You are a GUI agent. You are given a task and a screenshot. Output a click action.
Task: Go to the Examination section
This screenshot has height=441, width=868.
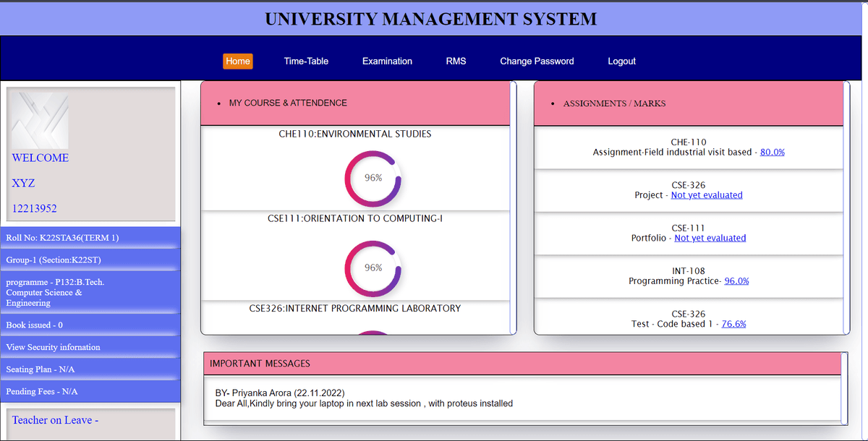tap(387, 61)
